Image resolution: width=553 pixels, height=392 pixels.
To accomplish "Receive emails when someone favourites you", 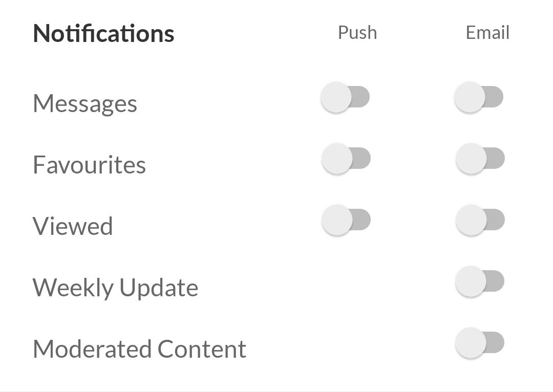I will click(x=480, y=159).
